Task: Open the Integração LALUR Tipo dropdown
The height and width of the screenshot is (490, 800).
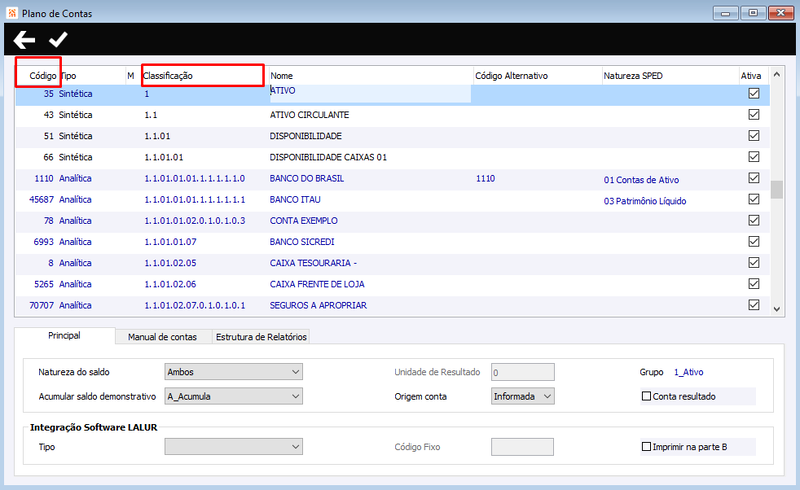Action: pyautogui.click(x=234, y=447)
